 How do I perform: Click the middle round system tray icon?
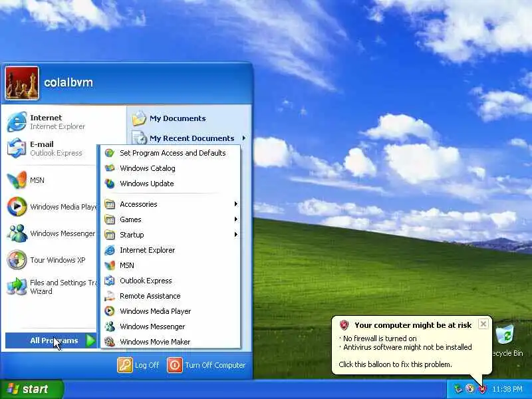click(x=470, y=389)
